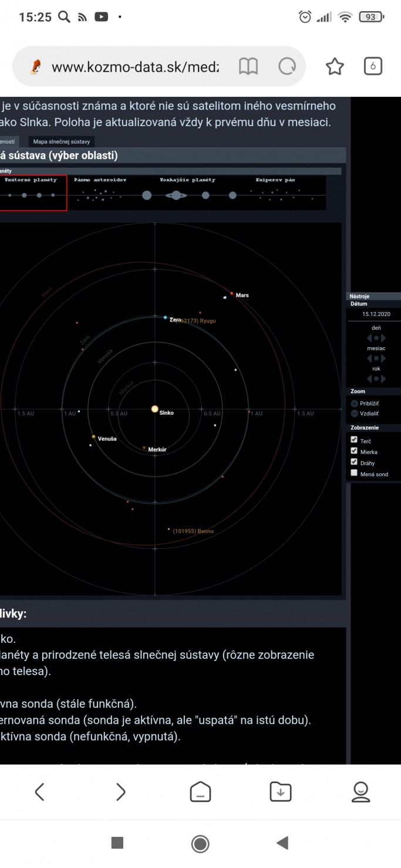The width and height of the screenshot is (401, 868).
Task: Tap the browser home icon in bottom bar
Action: pos(200,792)
